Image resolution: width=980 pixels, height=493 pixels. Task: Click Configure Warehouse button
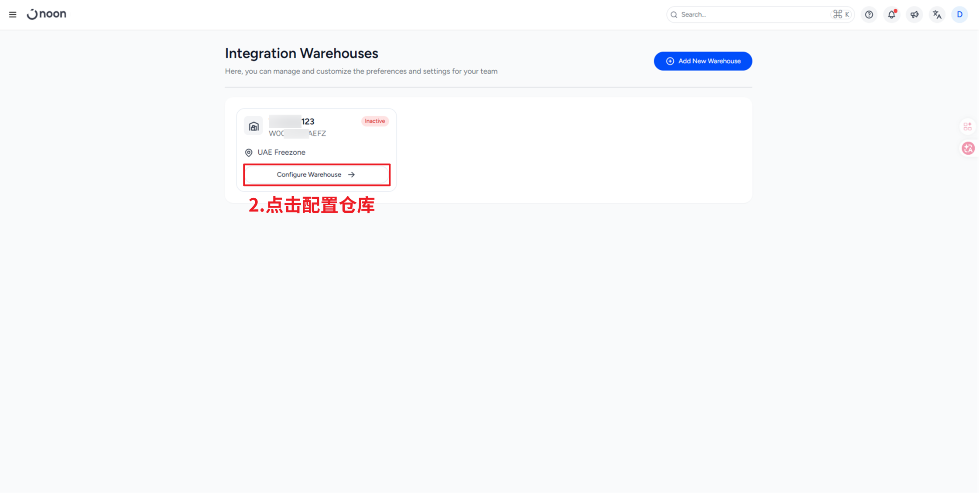point(316,174)
